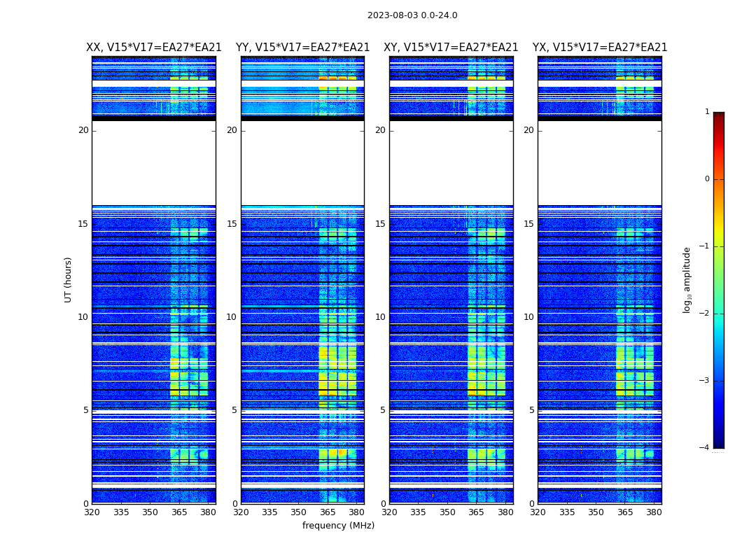The image size is (735, 560).
Task: Click the YX, V15*V17=EA27*EA21 panel title
Action: click(x=599, y=48)
